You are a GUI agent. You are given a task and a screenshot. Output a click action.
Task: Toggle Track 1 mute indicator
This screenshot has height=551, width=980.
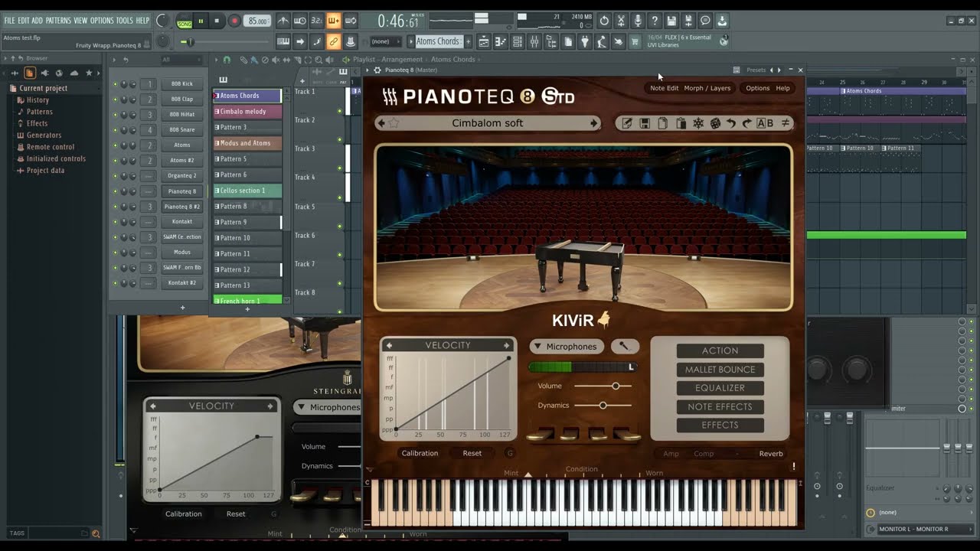[340, 111]
